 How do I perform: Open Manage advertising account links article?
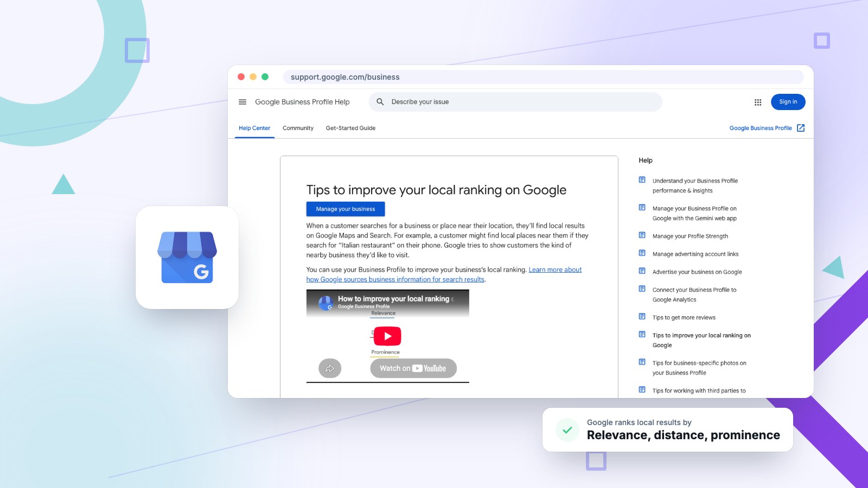pos(695,254)
